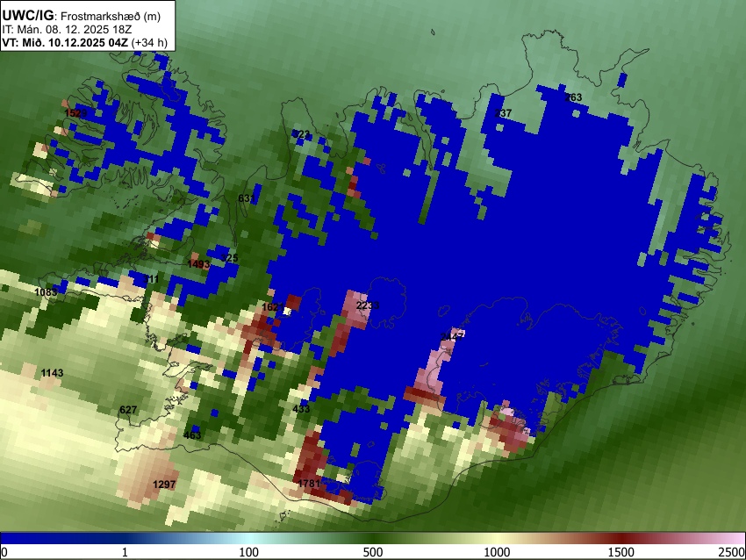This screenshot has height=560, width=746.
Task: Click the map value "311"
Action: coord(150,279)
